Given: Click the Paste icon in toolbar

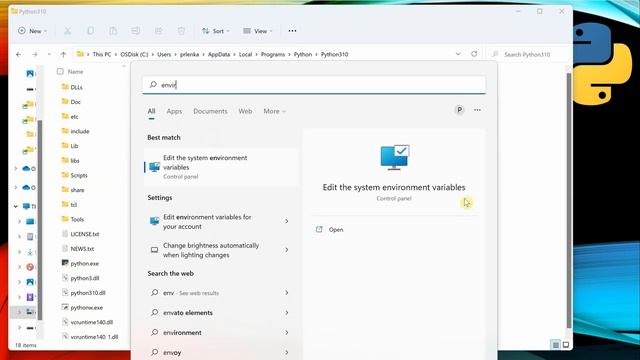Looking at the screenshot, I should pos(113,31).
